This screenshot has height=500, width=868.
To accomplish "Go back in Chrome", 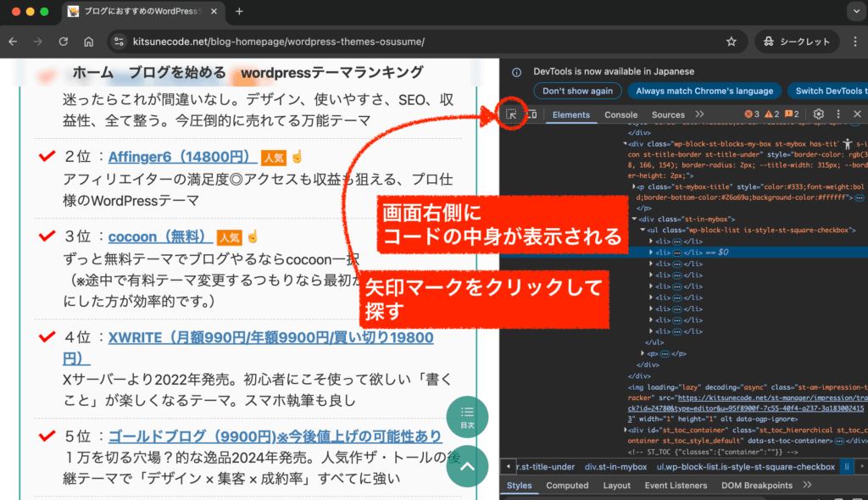I will pyautogui.click(x=13, y=42).
